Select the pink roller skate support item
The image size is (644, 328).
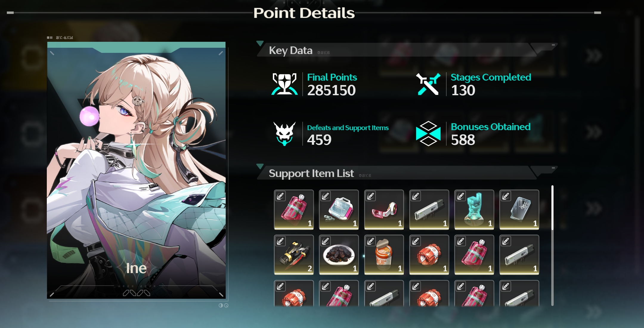(x=384, y=210)
